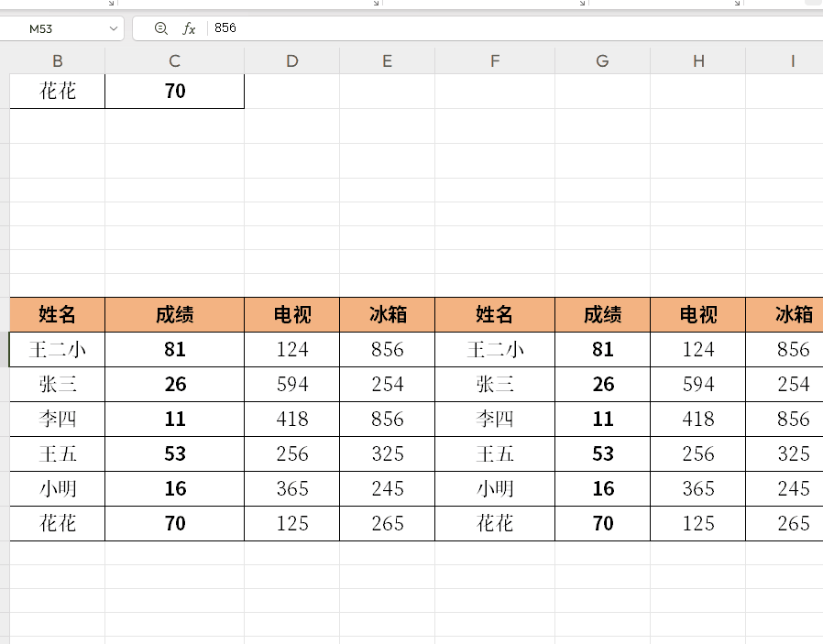This screenshot has height=644, width=823.
Task: Click 53 in column C
Action: tap(175, 453)
